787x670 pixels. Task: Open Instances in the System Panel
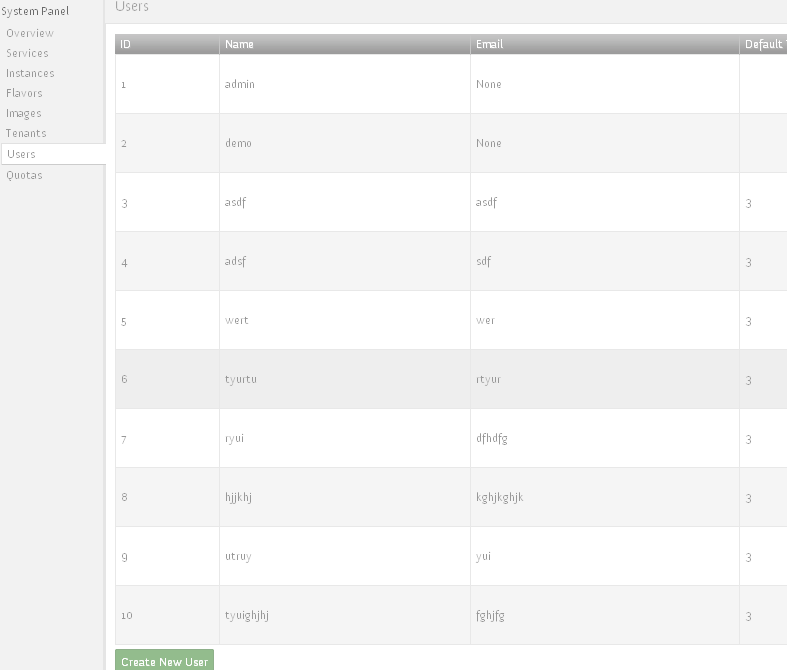tap(30, 73)
